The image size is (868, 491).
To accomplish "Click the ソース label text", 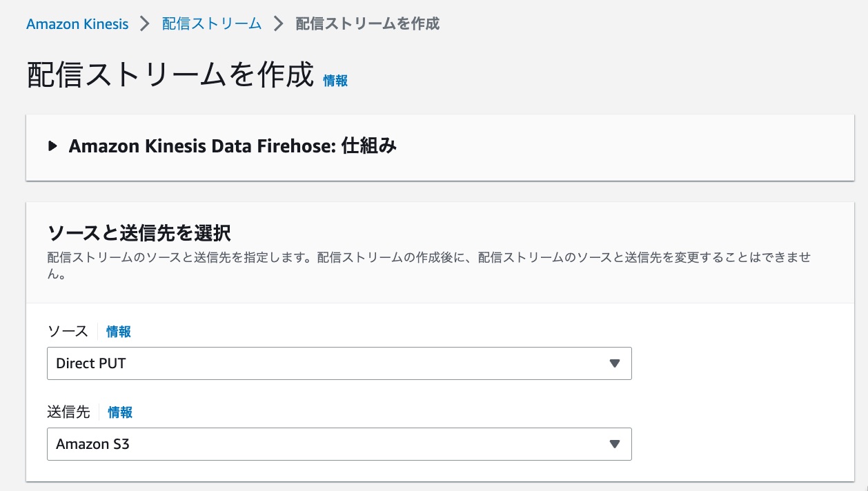I will (67, 332).
